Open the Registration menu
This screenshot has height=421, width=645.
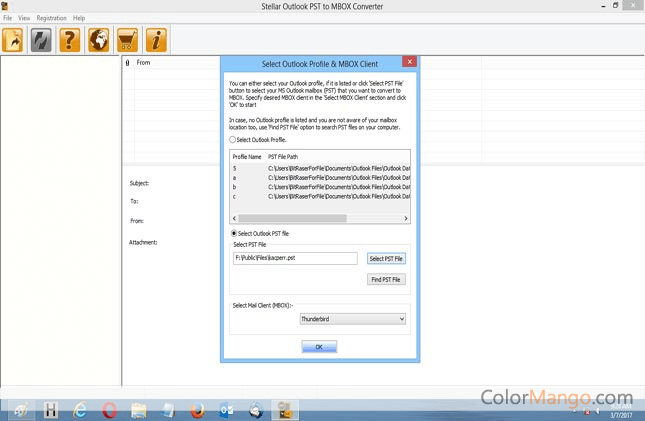(51, 18)
